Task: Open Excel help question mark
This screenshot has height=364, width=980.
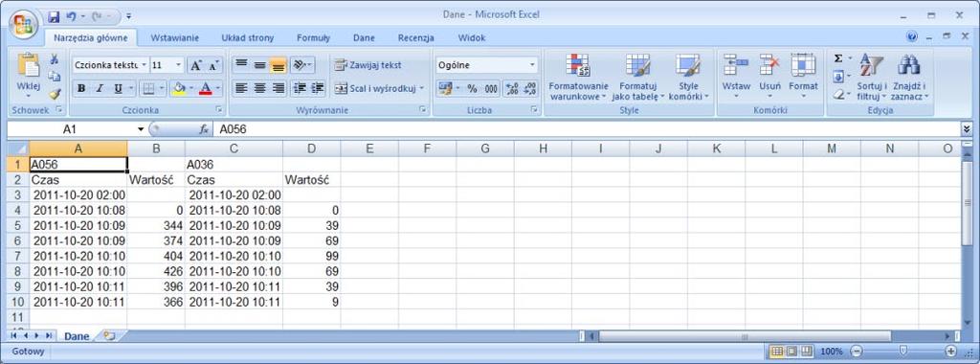Action: [x=912, y=37]
